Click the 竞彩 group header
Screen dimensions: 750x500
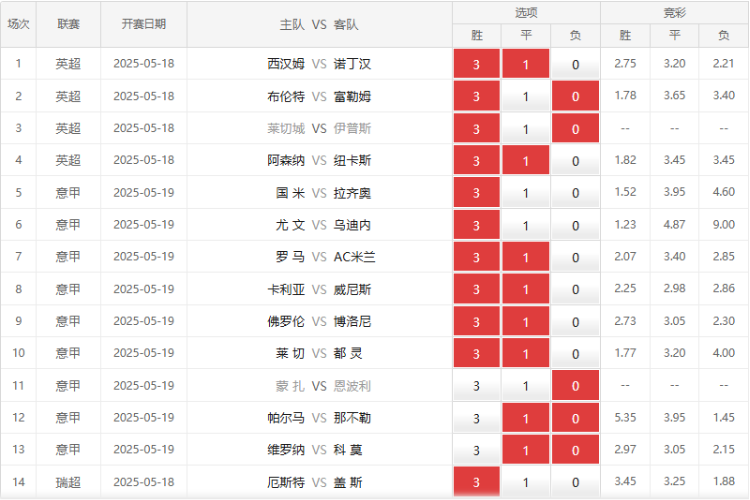tap(675, 12)
